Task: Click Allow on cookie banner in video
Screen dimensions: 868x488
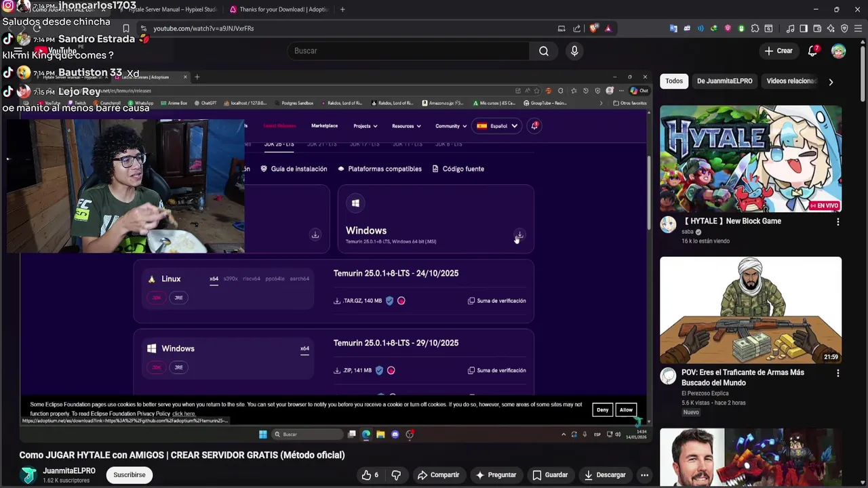Action: click(x=626, y=410)
